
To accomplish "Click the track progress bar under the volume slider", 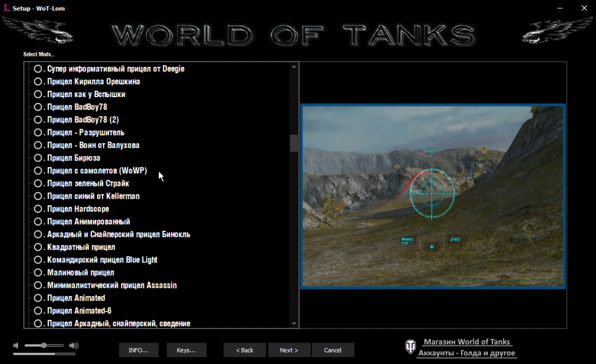I will click(44, 354).
